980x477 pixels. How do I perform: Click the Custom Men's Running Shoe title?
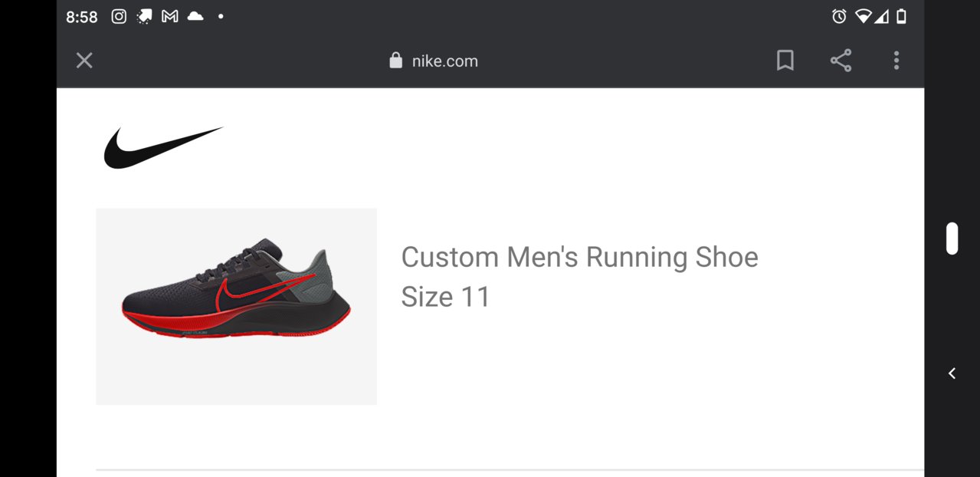[x=579, y=257]
